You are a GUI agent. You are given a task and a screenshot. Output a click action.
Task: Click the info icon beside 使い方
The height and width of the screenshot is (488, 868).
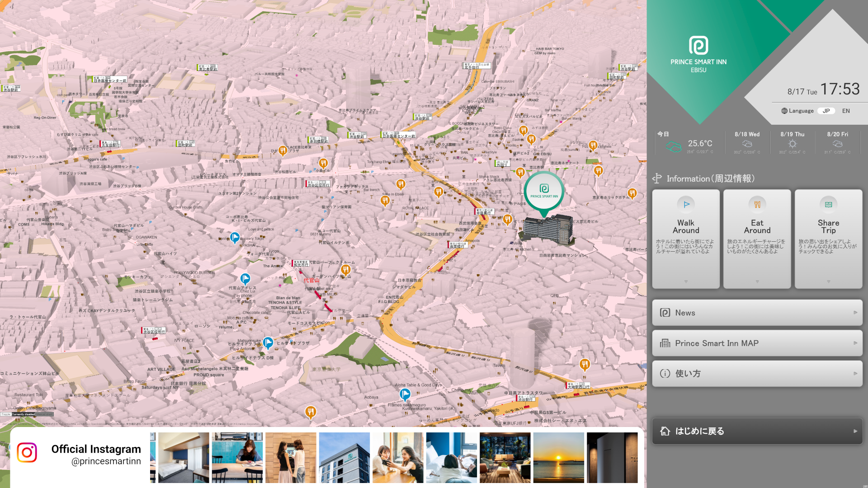click(665, 373)
